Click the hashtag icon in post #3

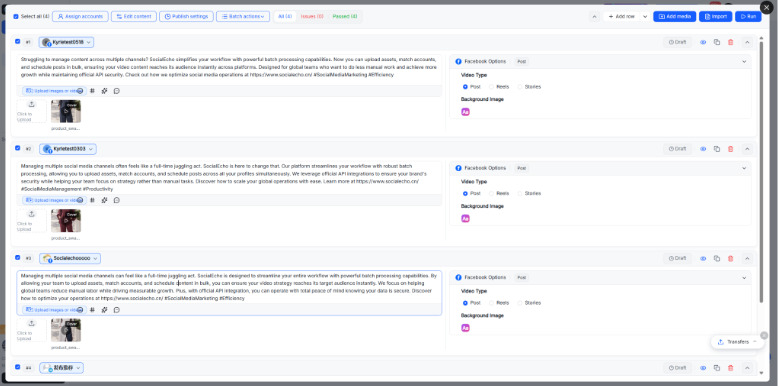pyautogui.click(x=92, y=310)
